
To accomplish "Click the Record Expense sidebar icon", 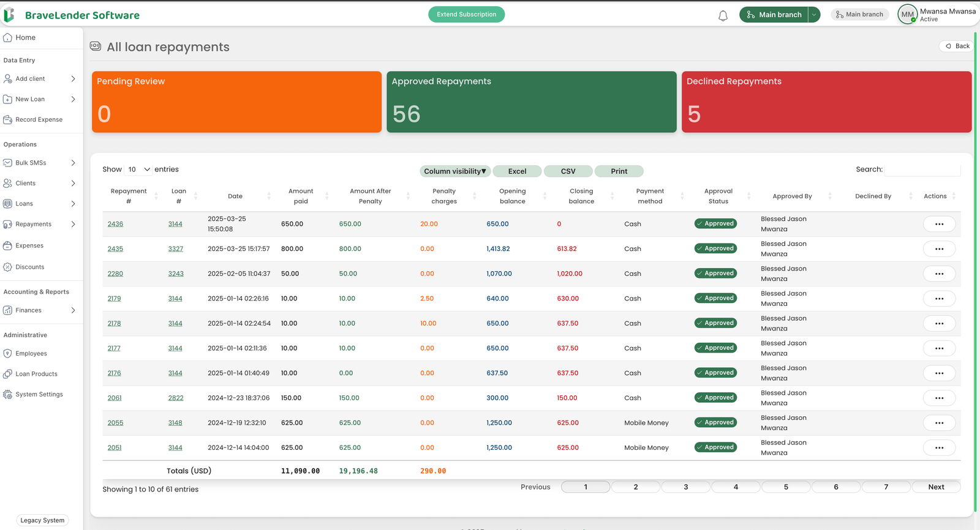I will 8,120.
